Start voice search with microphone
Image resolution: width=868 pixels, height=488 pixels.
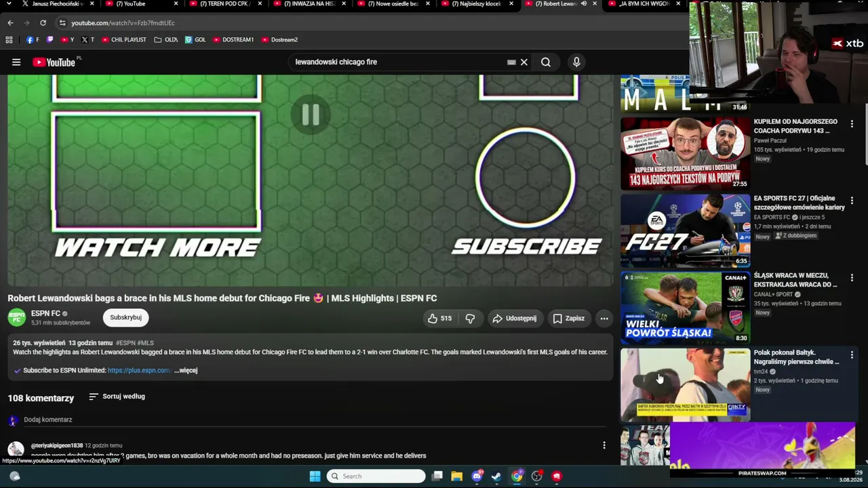point(576,62)
